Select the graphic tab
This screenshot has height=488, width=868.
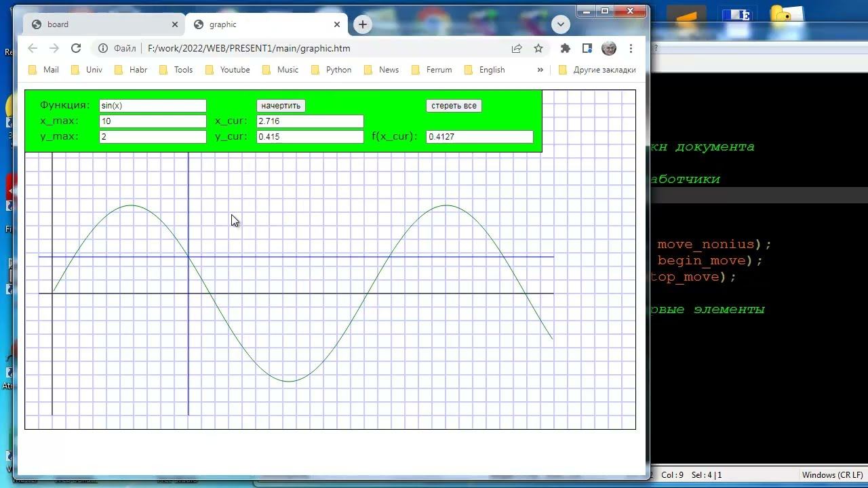(264, 24)
